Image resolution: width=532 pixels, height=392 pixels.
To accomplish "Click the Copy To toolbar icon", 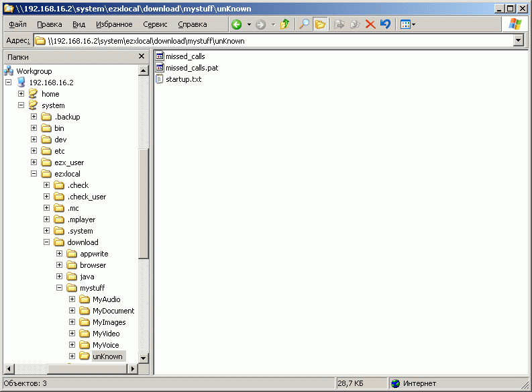I will (354, 24).
